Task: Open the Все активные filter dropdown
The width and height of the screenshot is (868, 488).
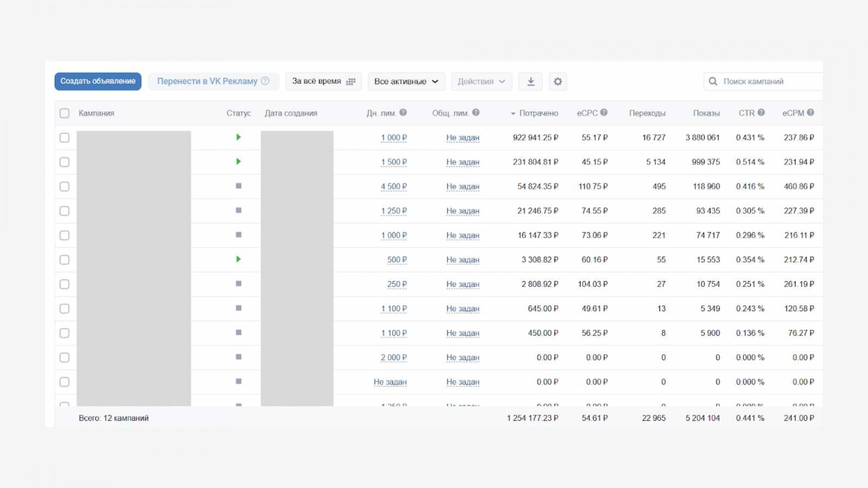Action: point(406,81)
